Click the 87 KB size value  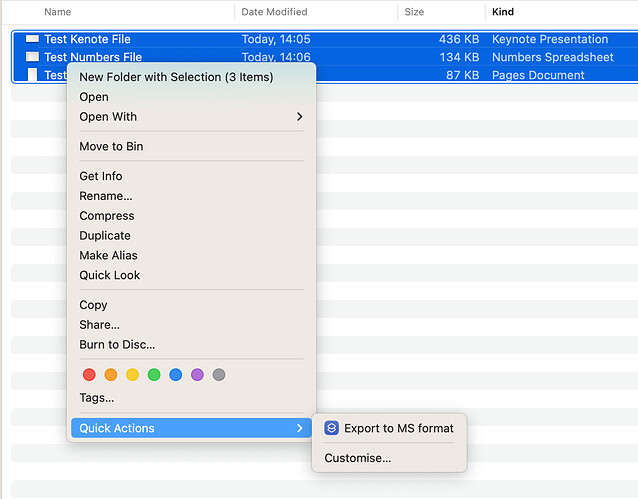pos(463,75)
